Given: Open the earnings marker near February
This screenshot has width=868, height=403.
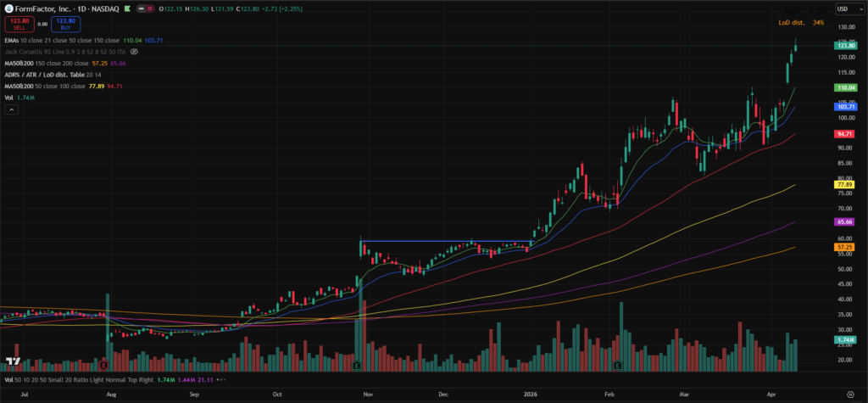Looking at the screenshot, I should pos(618,365).
